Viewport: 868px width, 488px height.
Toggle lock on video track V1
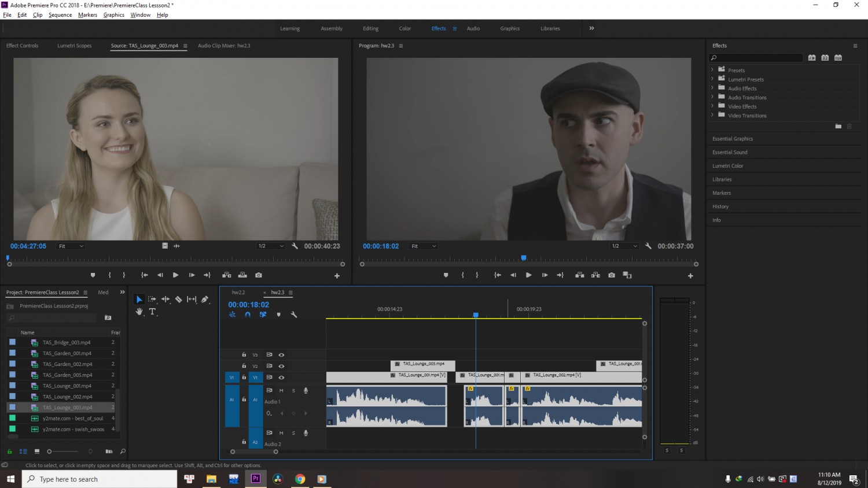coord(244,378)
